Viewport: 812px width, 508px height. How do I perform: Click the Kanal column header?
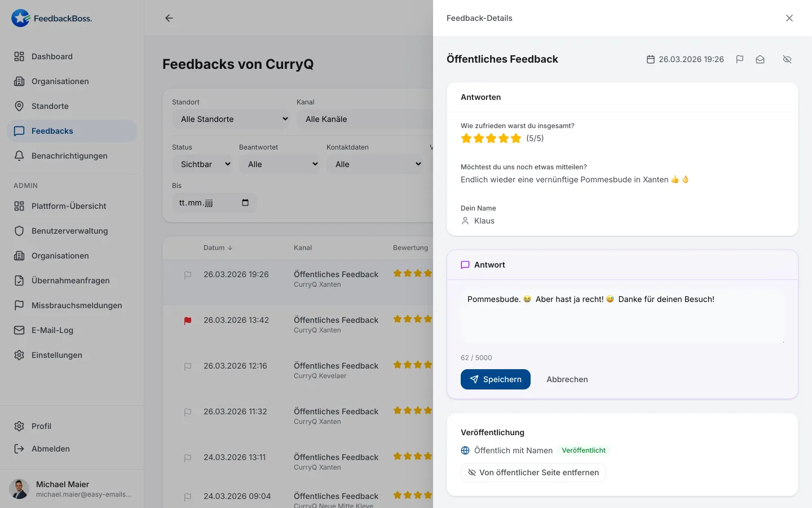[303, 248]
